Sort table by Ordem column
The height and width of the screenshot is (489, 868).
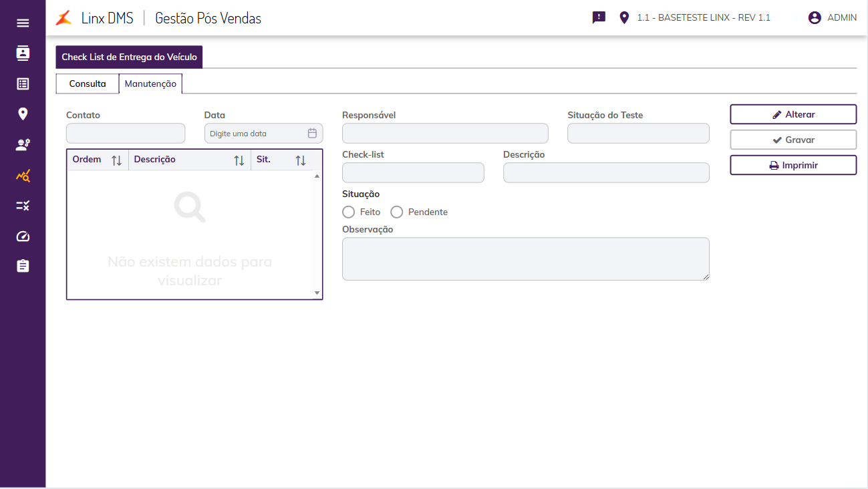point(117,160)
